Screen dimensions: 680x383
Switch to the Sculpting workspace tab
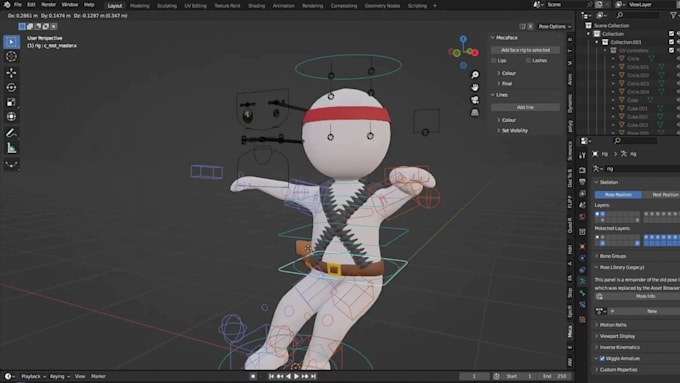coord(167,6)
